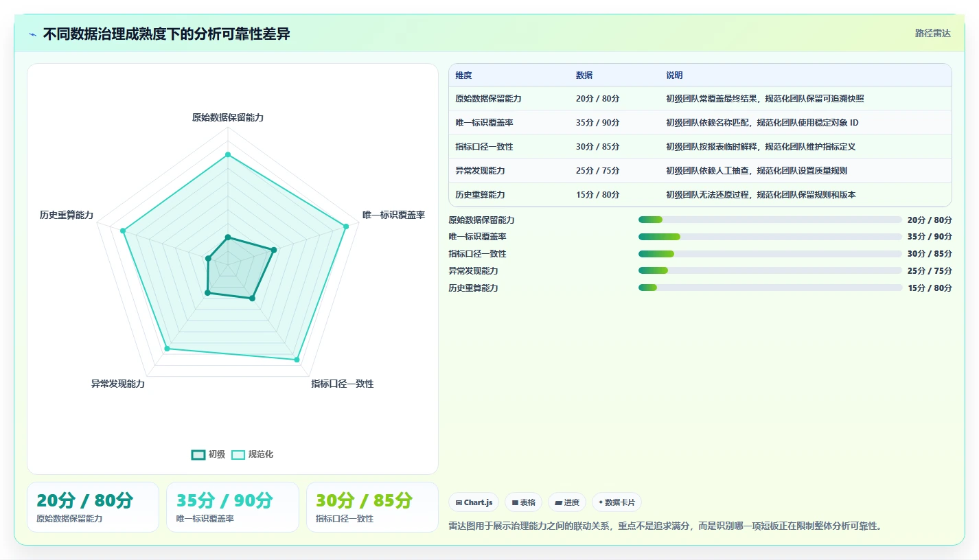Image resolution: width=979 pixels, height=560 pixels.
Task: Select the 指标口径一致性 table row name
Action: pyautogui.click(x=484, y=147)
